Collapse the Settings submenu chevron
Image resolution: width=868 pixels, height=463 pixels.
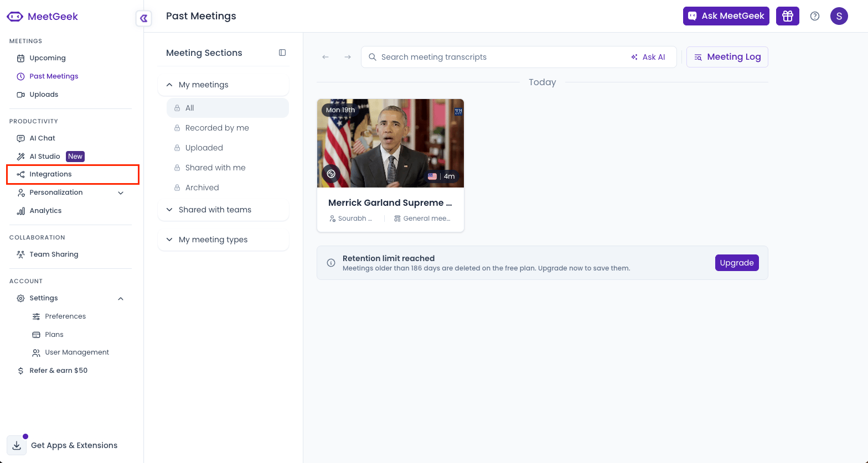[121, 298]
